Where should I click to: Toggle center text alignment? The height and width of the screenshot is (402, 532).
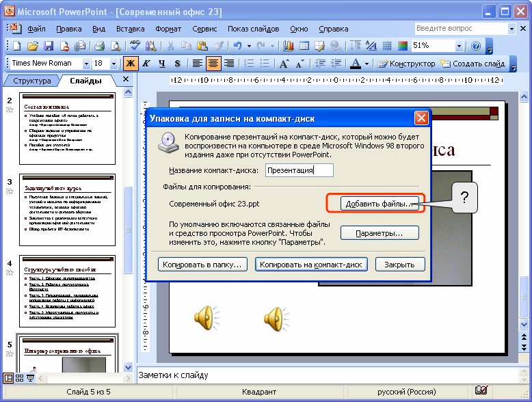213,64
